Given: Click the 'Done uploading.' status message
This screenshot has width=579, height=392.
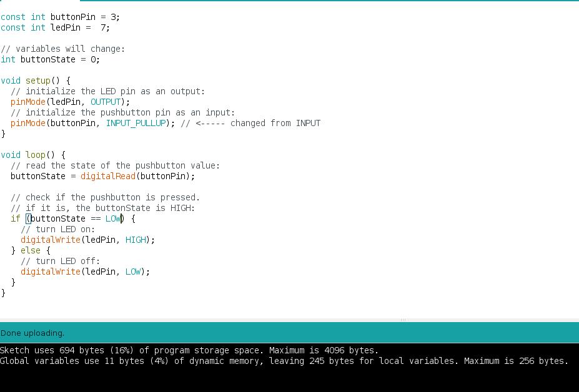Looking at the screenshot, I should pyautogui.click(x=32, y=333).
